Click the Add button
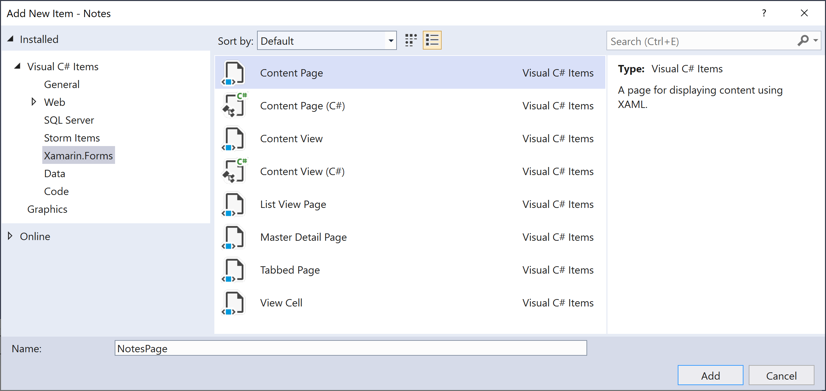826x391 pixels. coord(711,376)
